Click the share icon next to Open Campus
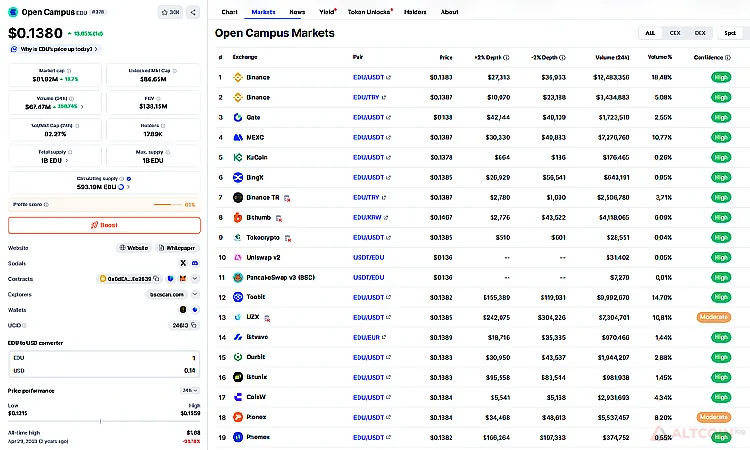Image resolution: width=750 pixels, height=450 pixels. (193, 12)
